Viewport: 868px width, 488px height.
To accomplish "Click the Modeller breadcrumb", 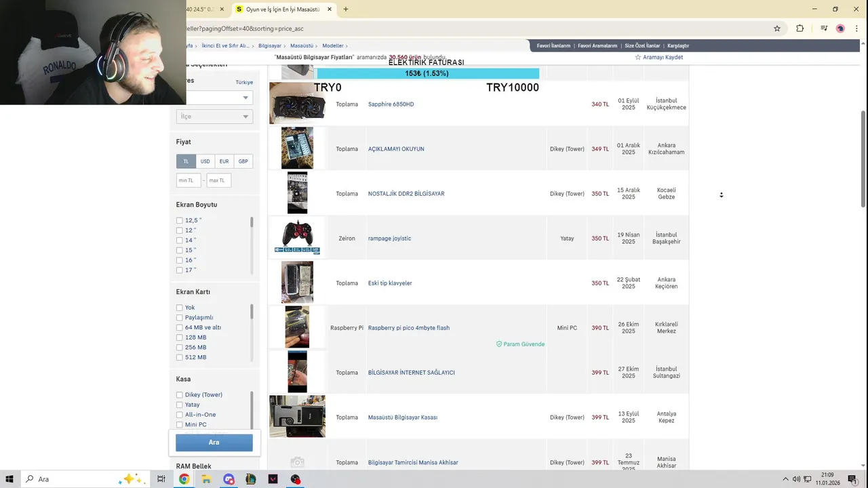I will [333, 46].
